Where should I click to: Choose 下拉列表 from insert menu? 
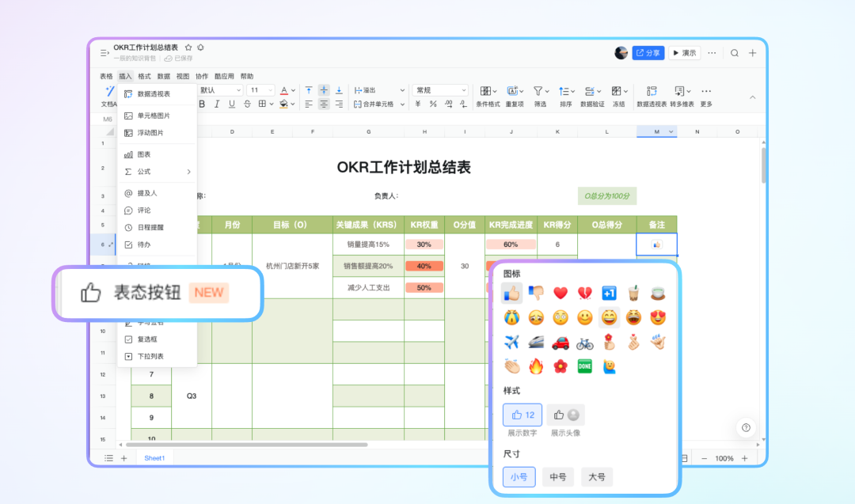tap(150, 356)
